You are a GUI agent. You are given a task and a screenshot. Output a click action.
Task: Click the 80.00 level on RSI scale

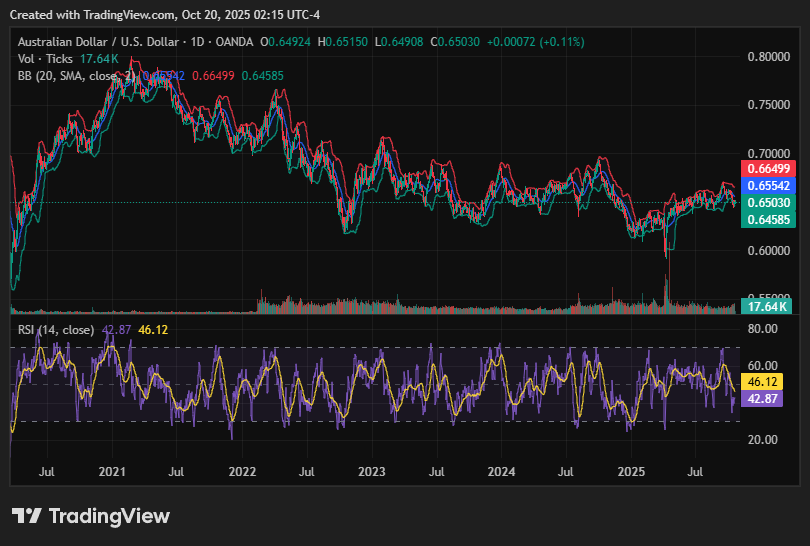click(763, 328)
